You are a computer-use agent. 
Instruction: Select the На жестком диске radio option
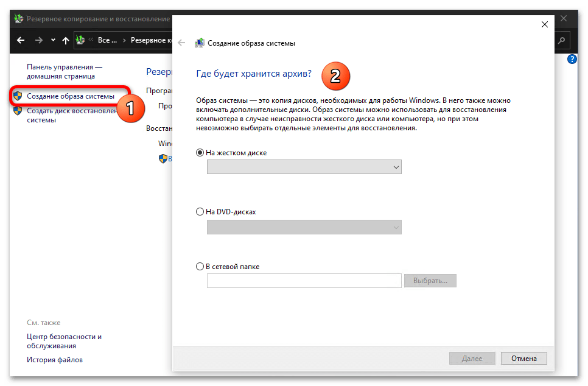[x=200, y=153]
